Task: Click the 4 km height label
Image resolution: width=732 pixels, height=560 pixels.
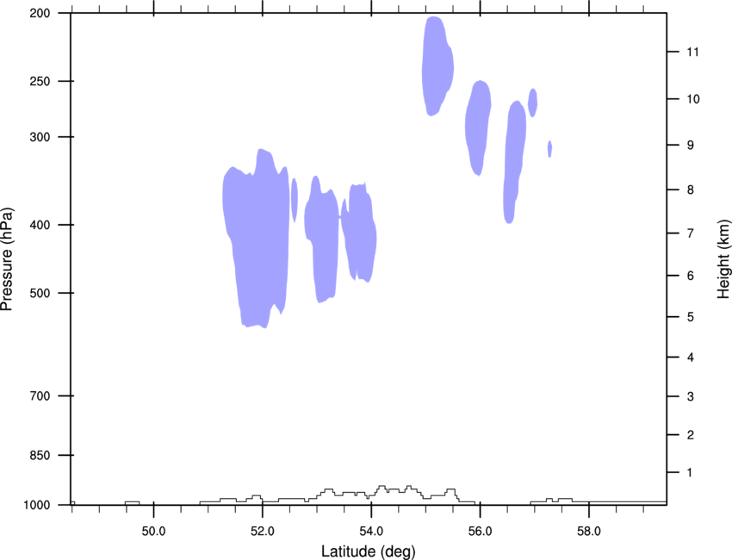Action: (x=690, y=358)
